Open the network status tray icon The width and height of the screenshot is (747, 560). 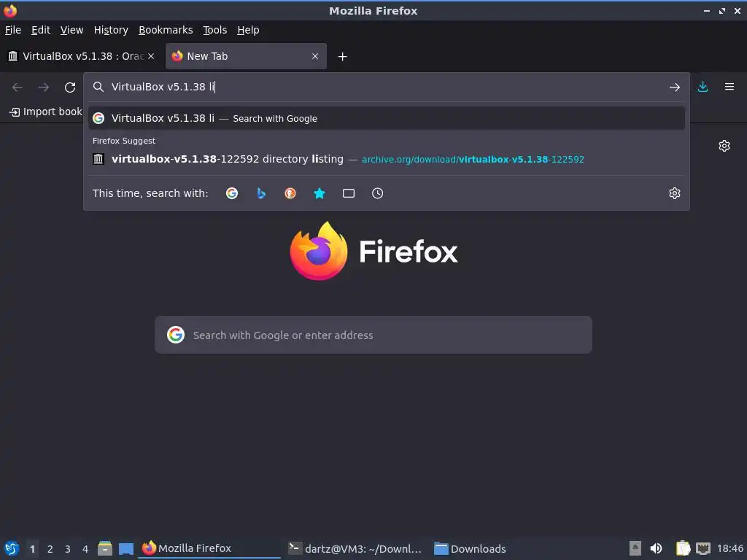coord(703,548)
